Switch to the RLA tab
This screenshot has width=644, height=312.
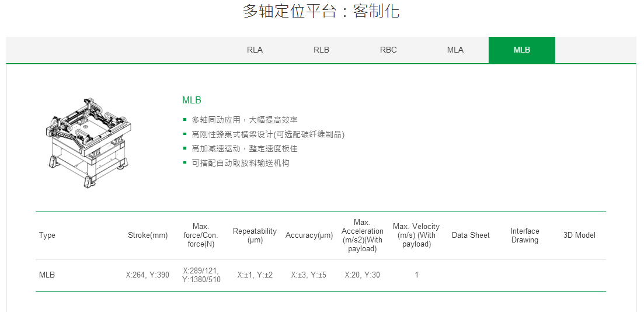tap(255, 50)
